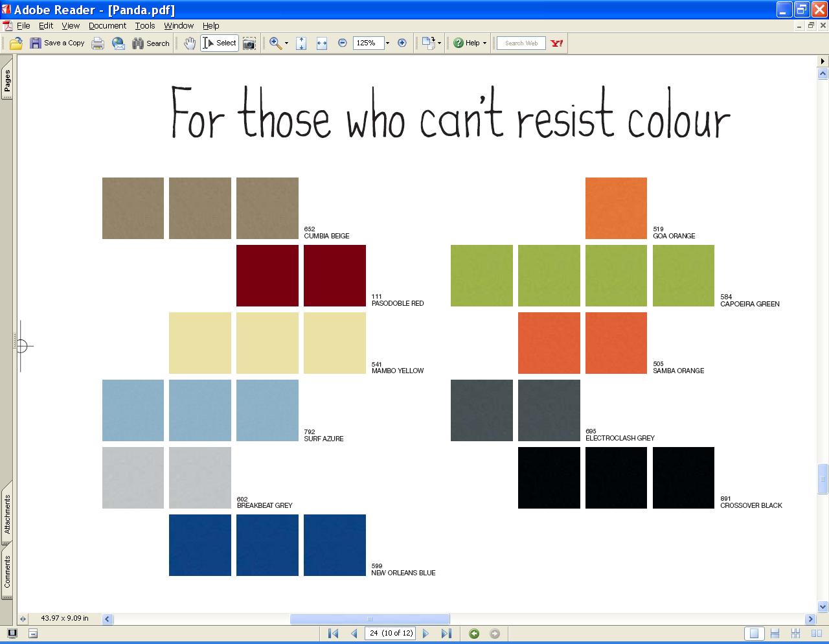Go to last page button

(446, 634)
